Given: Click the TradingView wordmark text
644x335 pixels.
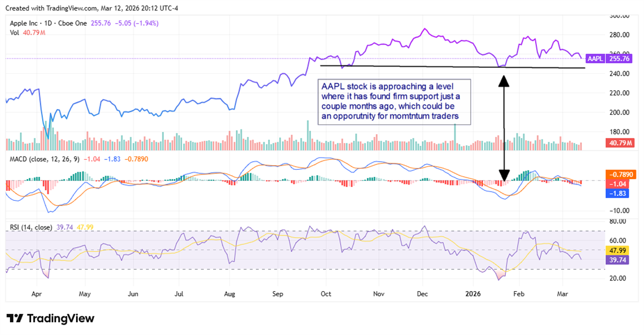Looking at the screenshot, I should coord(60,319).
